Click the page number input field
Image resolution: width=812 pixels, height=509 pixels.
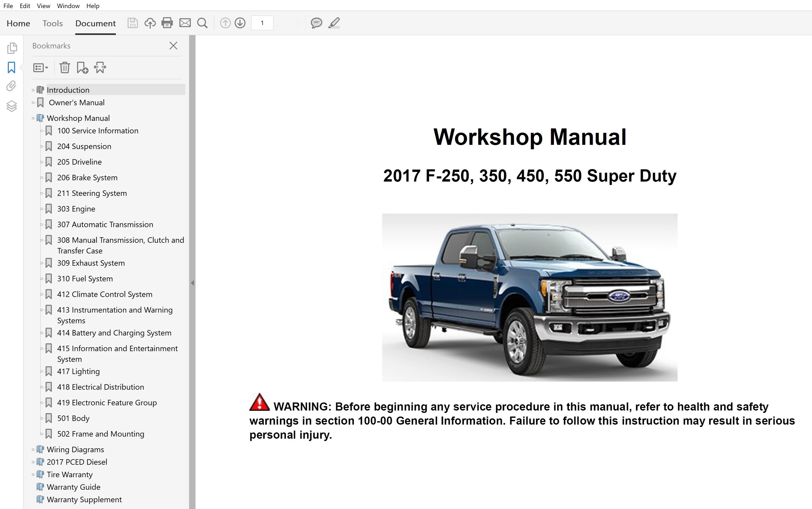coord(262,23)
